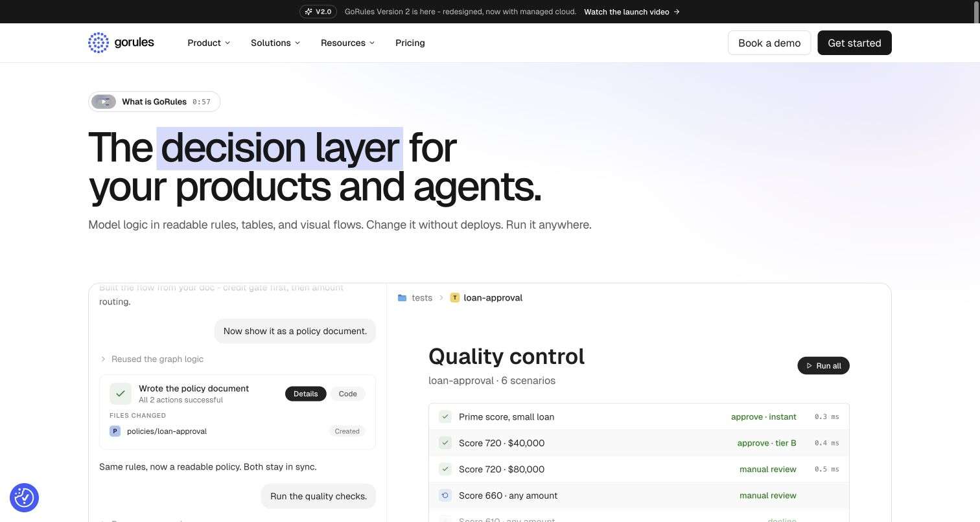This screenshot has width=980, height=522.
Task: Click the yellow T icon beside loan-approval
Action: click(455, 298)
